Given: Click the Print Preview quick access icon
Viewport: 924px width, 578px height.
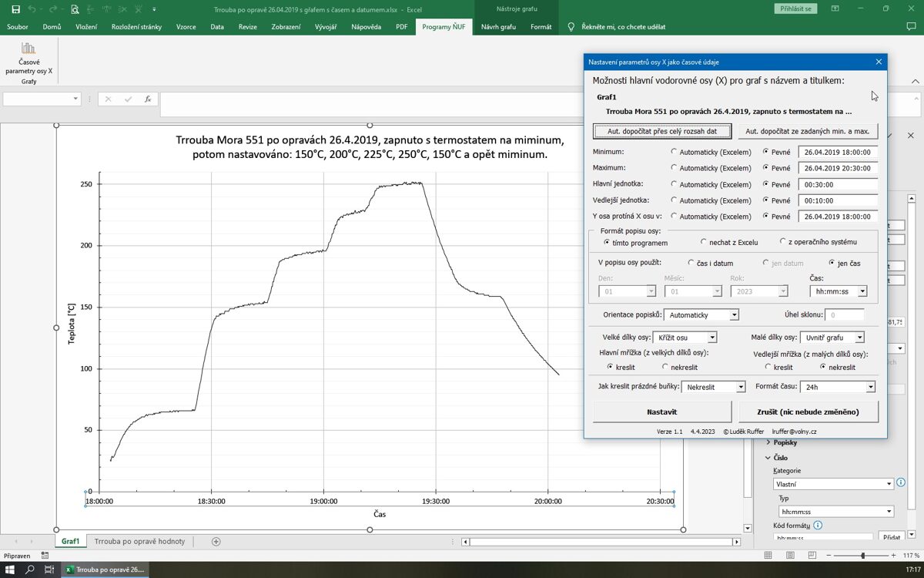Looking at the screenshot, I should pos(75,9).
